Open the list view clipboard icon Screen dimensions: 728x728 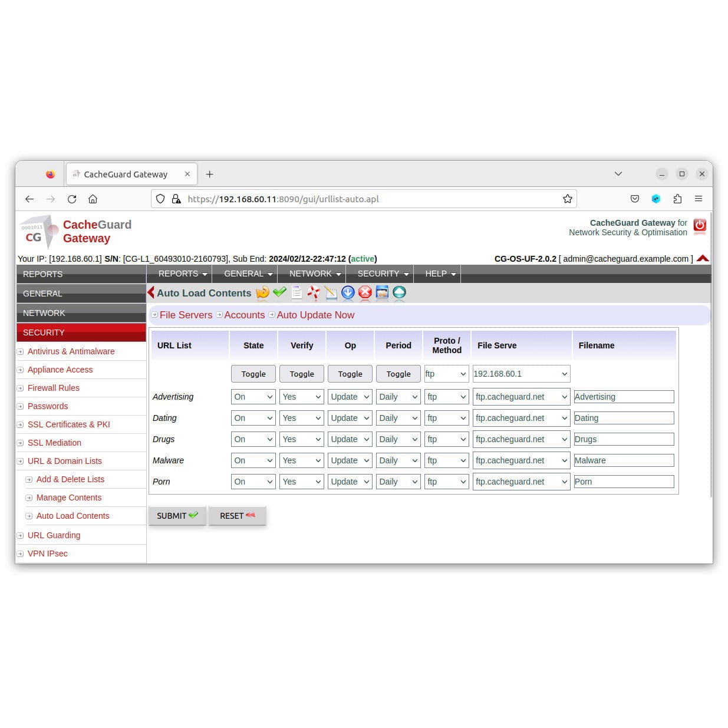[297, 293]
